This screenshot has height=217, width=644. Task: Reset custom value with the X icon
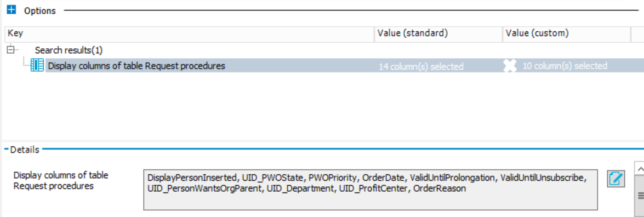(x=510, y=66)
